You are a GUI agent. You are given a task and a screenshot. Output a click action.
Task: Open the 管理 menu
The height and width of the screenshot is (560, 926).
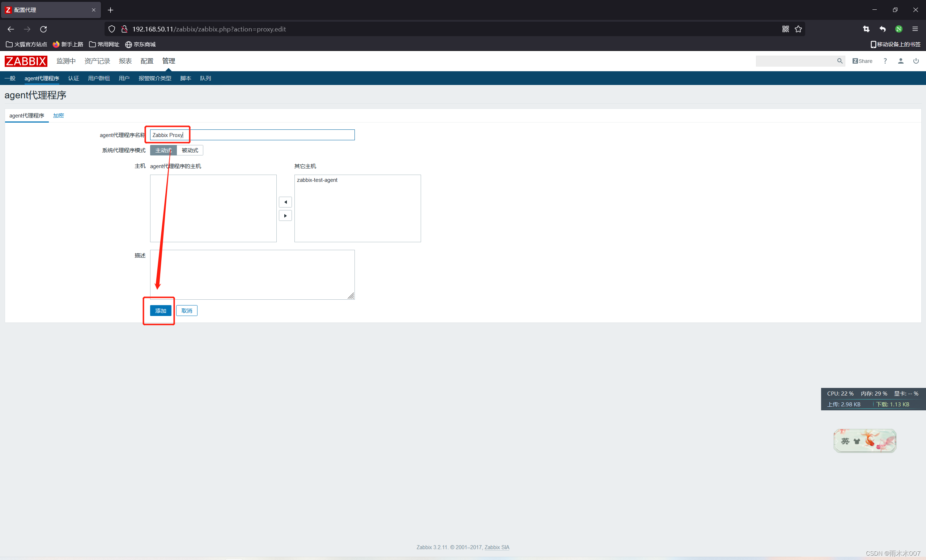(169, 61)
